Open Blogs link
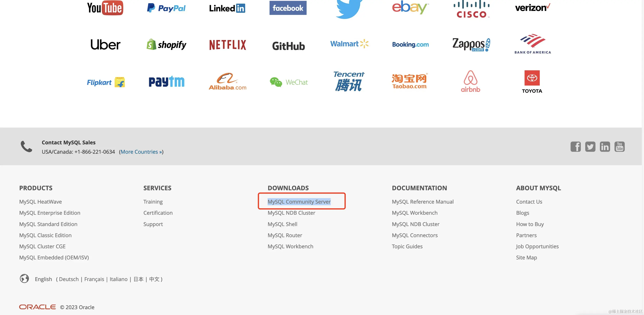This screenshot has width=644, height=315. 522,213
